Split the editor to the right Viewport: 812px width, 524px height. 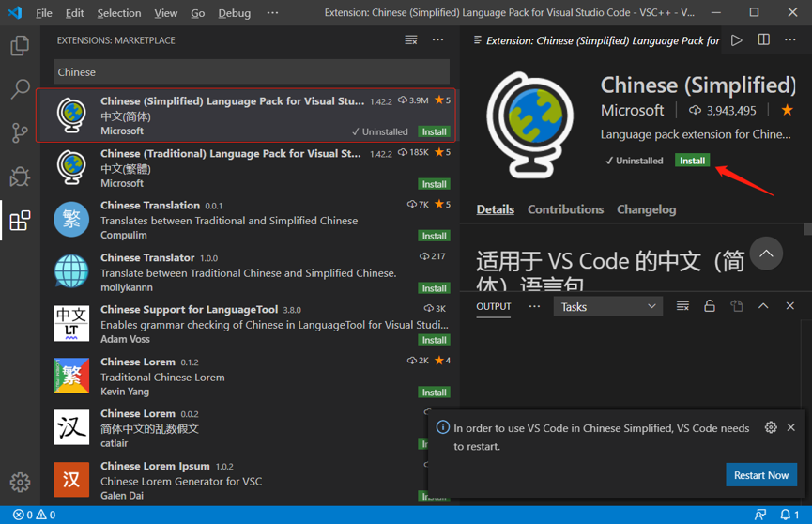click(763, 40)
